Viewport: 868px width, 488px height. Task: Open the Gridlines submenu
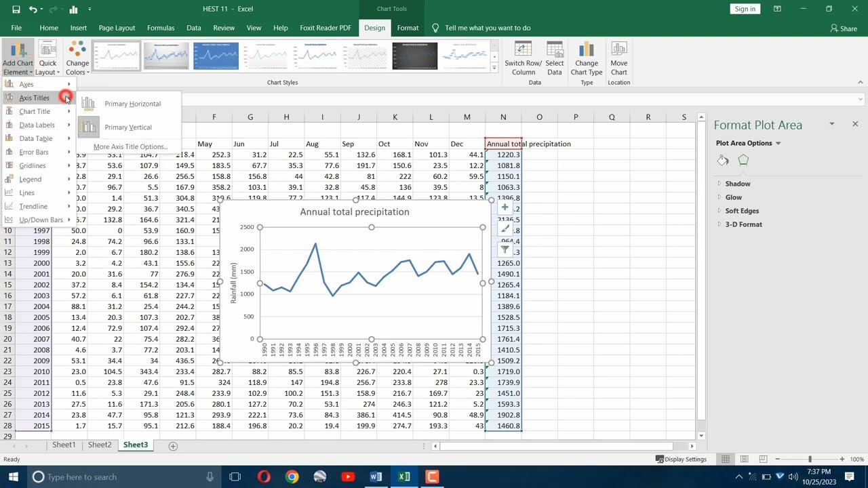point(37,165)
